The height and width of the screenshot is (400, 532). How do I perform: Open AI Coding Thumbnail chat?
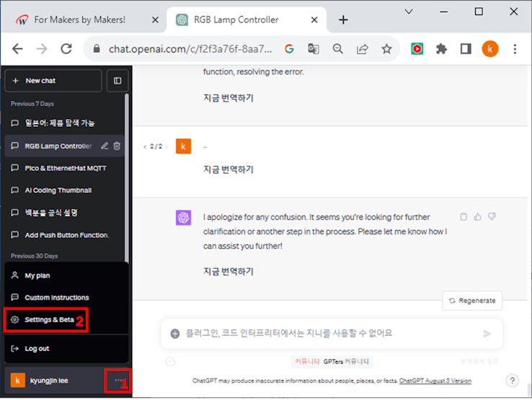coord(64,190)
